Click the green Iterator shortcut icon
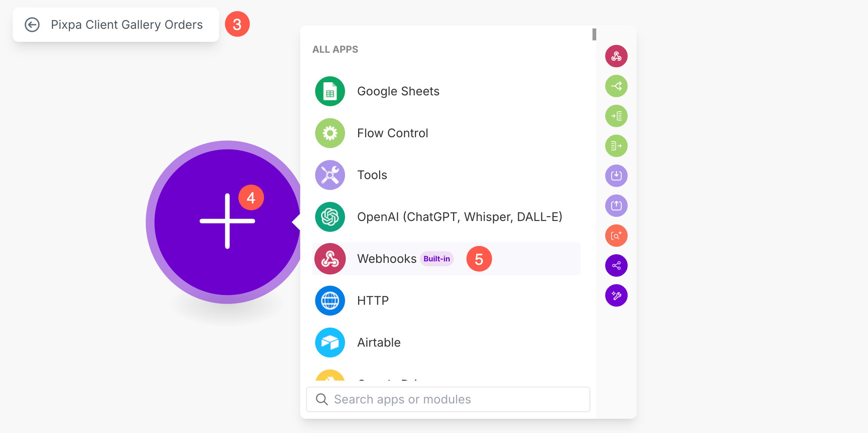Screen dimensions: 868x433 coord(616,116)
